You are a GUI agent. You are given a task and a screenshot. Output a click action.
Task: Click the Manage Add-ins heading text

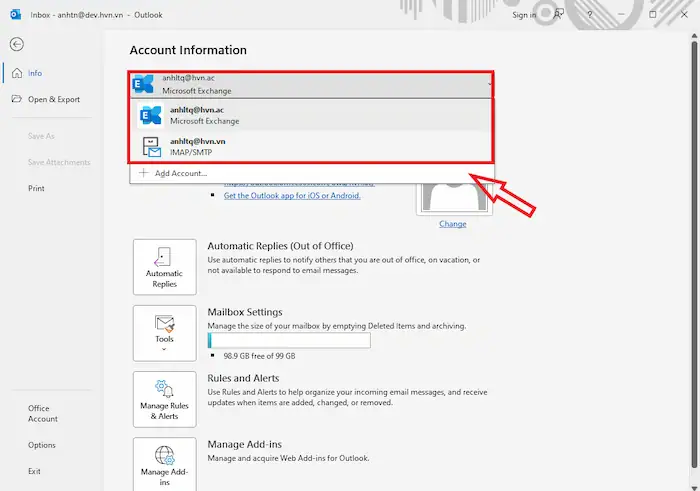pos(245,444)
